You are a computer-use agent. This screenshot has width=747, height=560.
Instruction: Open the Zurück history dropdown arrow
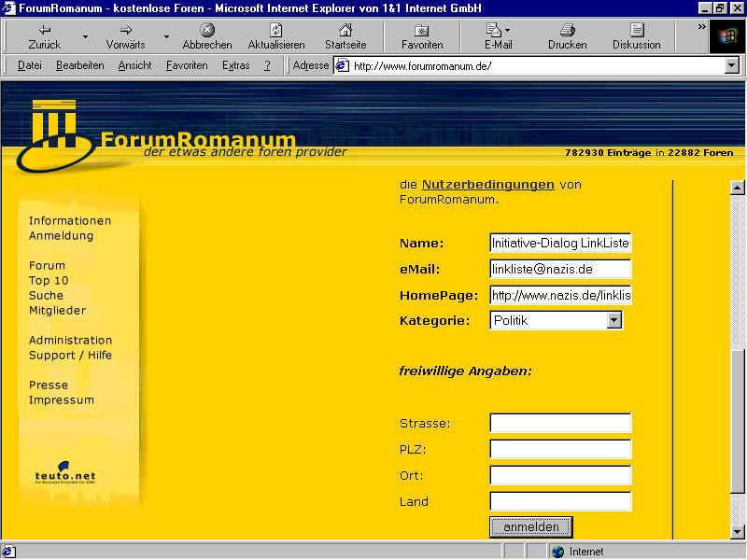coord(85,36)
